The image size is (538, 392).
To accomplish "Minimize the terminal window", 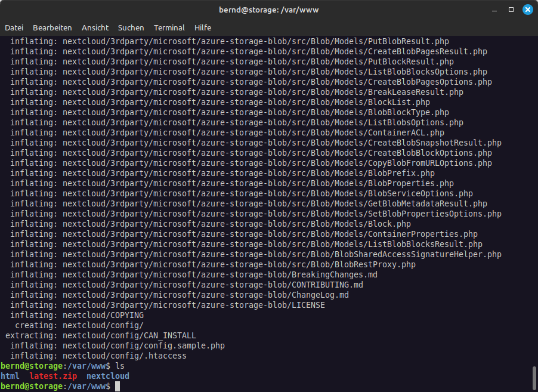I will pos(494,10).
